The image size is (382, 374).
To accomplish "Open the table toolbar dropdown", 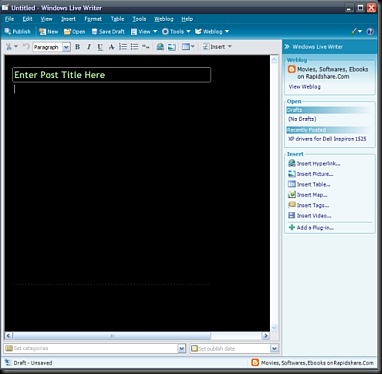I will 188,47.
